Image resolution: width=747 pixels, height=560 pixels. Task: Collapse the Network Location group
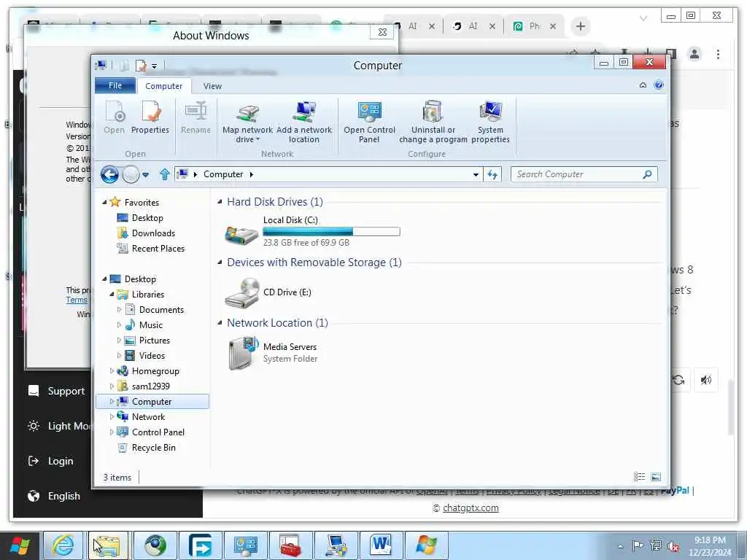[x=220, y=323]
